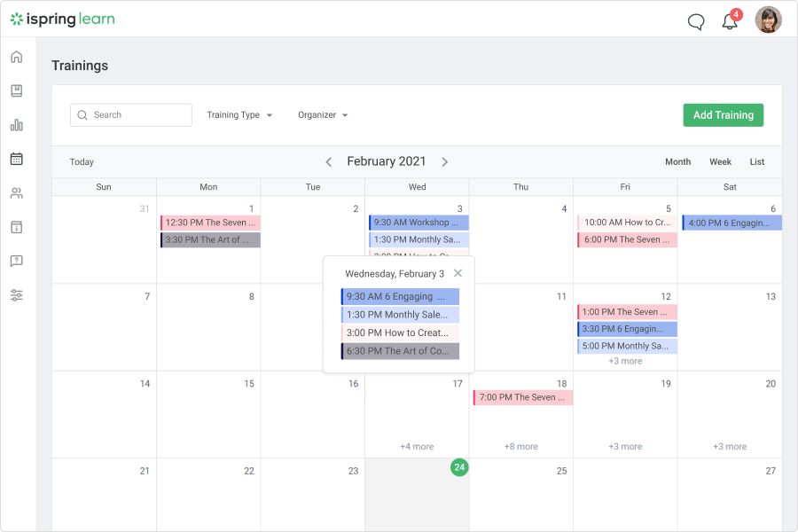Expand +3 more events on Friday the 12th

tap(625, 363)
